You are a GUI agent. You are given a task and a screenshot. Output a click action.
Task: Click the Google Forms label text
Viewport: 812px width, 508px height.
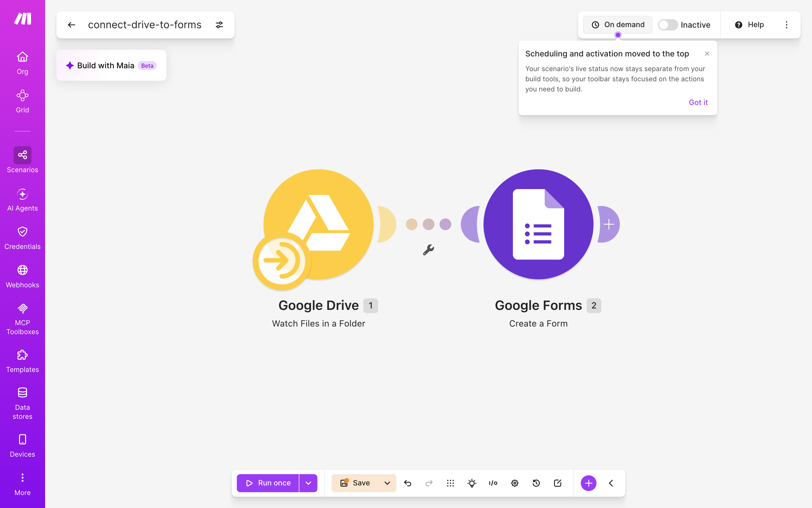[538, 305]
